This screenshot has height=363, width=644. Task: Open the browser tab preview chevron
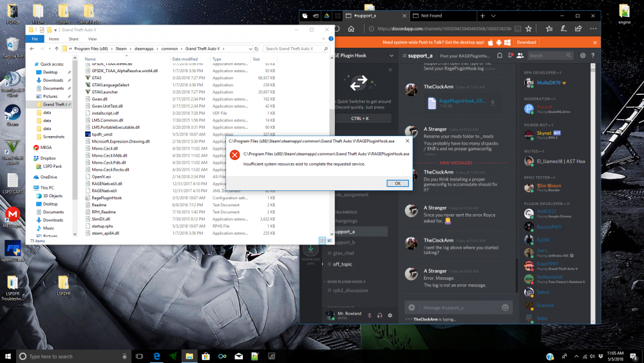pos(493,15)
